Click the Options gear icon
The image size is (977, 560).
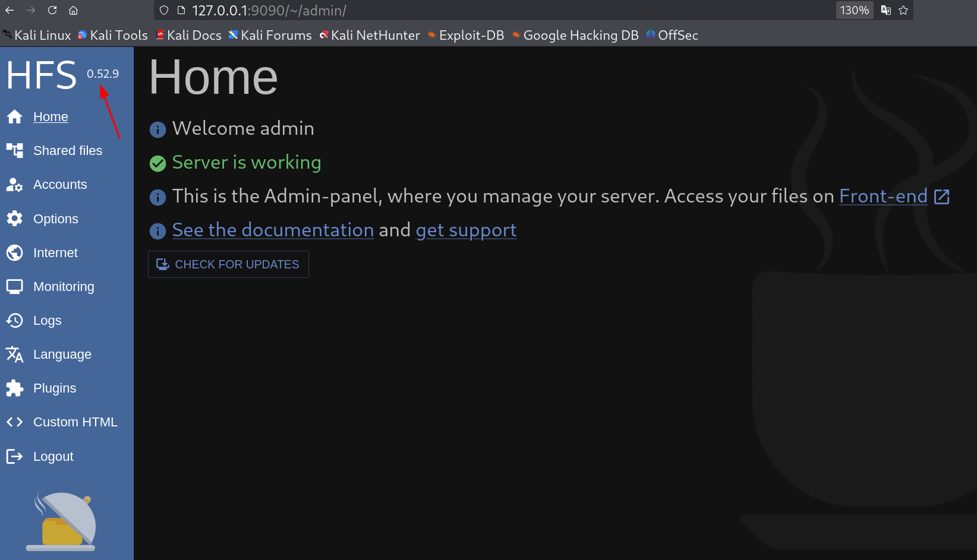pyautogui.click(x=15, y=219)
